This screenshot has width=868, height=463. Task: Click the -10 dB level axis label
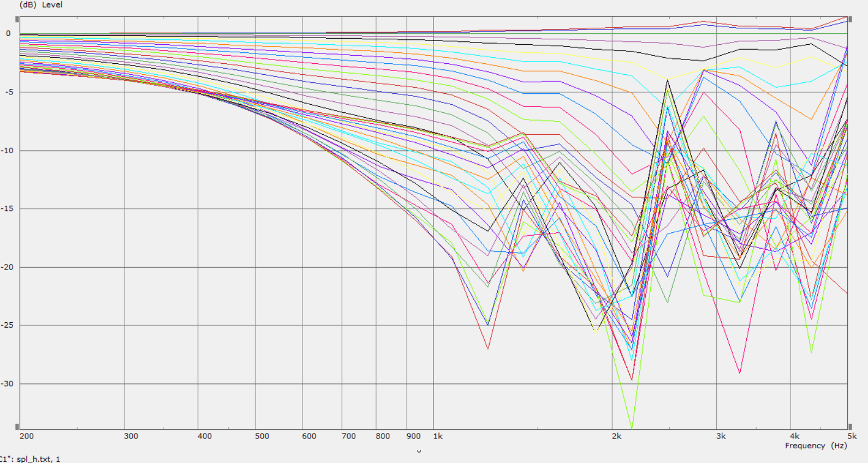coord(7,151)
